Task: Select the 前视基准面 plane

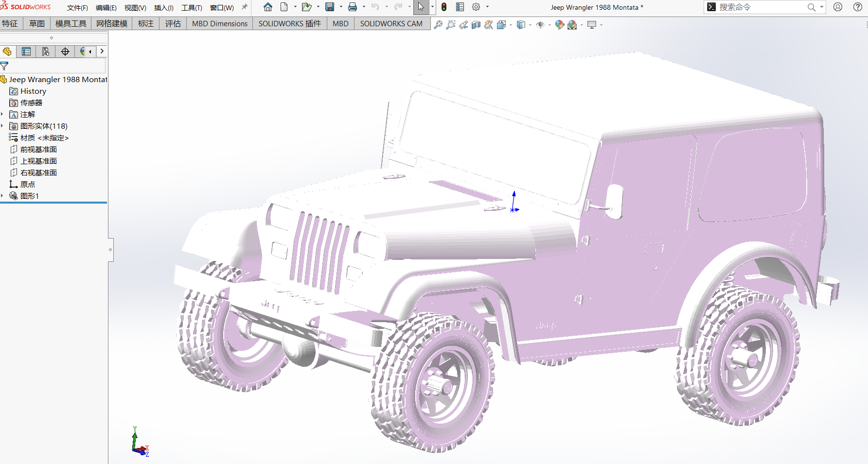Action: pyautogui.click(x=38, y=149)
